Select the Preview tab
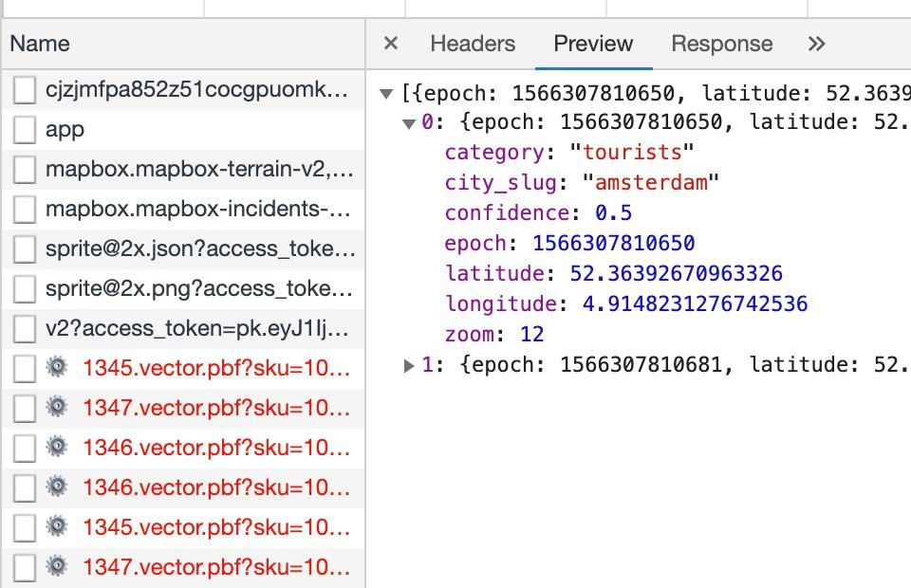This screenshot has height=588, width=911. [x=593, y=44]
